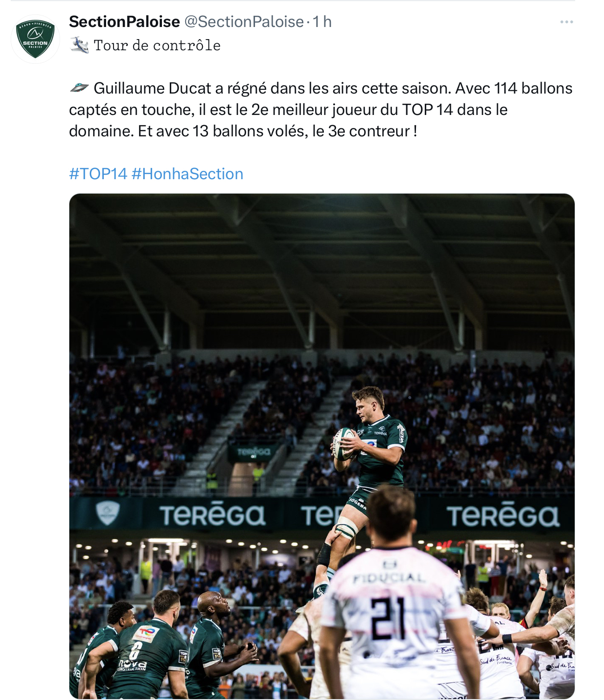Viewport: 604px width, 700px height.
Task: Open the Section Paloise profile avatar
Action: coord(35,39)
